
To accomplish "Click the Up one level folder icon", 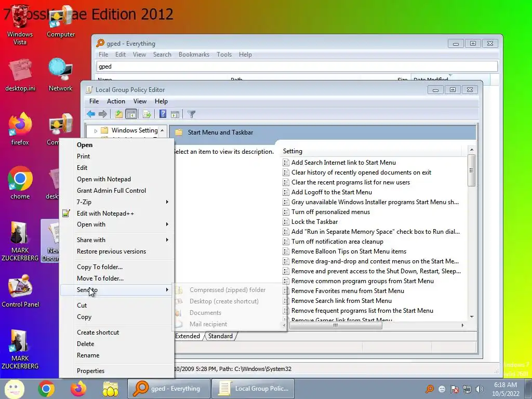I will tap(118, 114).
